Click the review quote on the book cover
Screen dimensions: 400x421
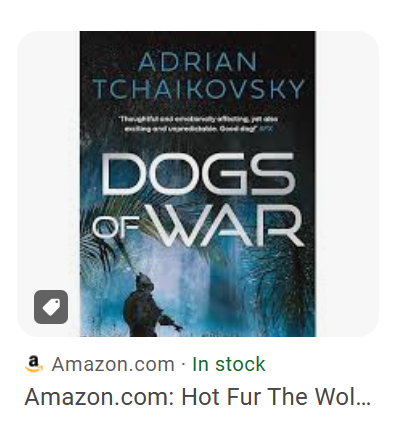point(199,124)
